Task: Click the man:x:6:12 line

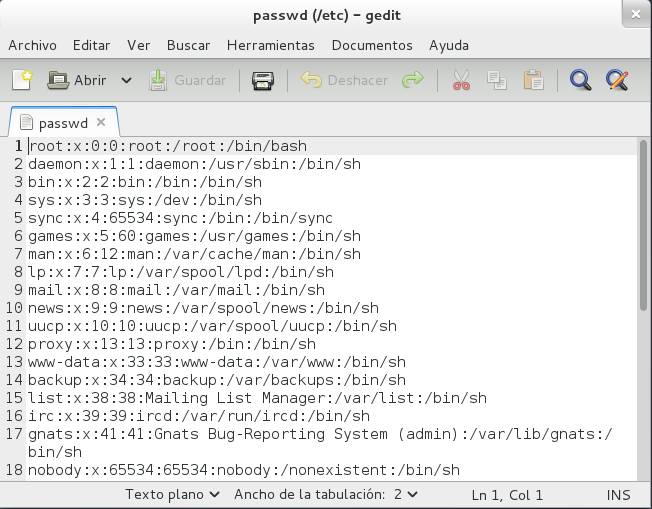Action: pyautogui.click(x=194, y=254)
